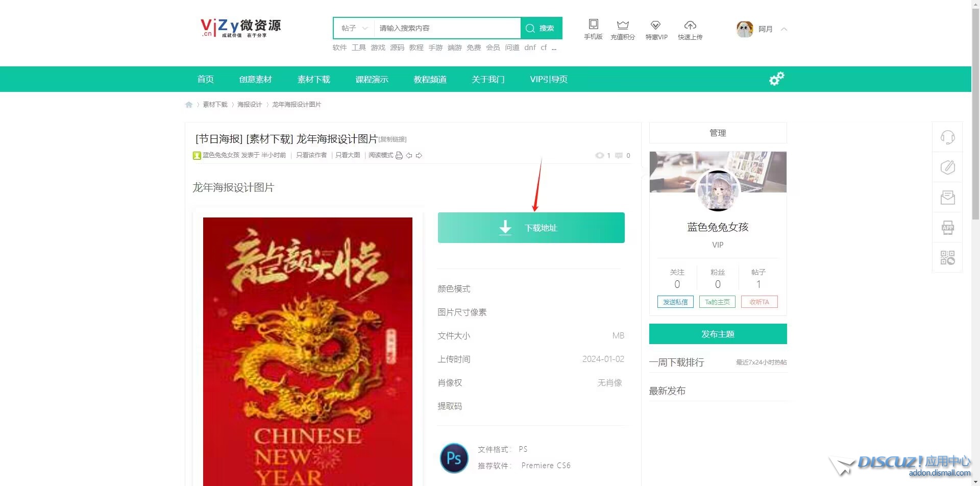Click the anime girl author avatar
Viewport: 980px width, 486px height.
click(718, 190)
